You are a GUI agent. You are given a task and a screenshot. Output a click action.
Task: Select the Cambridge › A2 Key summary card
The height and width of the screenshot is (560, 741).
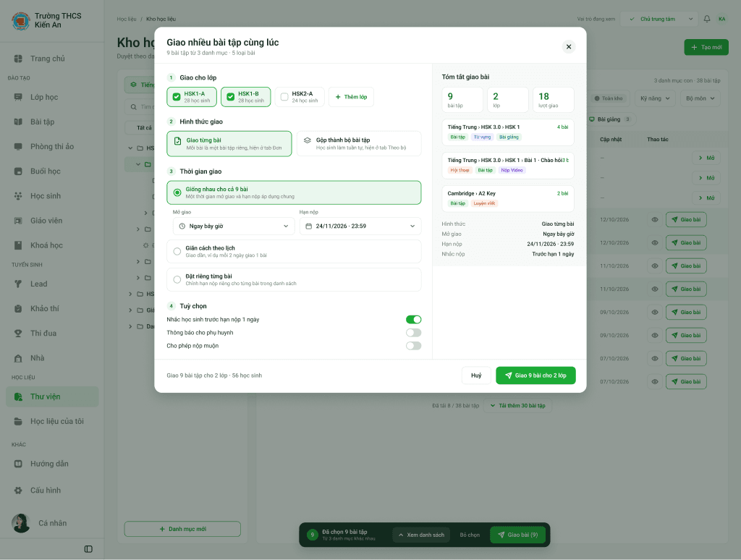click(508, 198)
